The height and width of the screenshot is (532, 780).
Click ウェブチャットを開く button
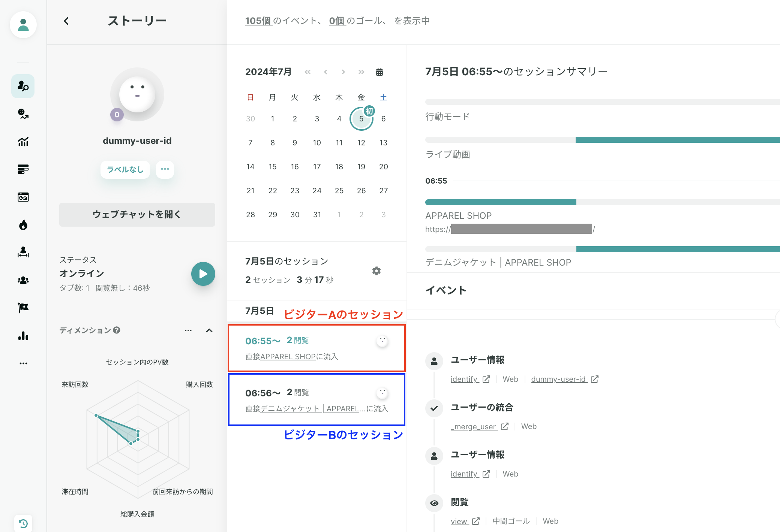(x=137, y=215)
